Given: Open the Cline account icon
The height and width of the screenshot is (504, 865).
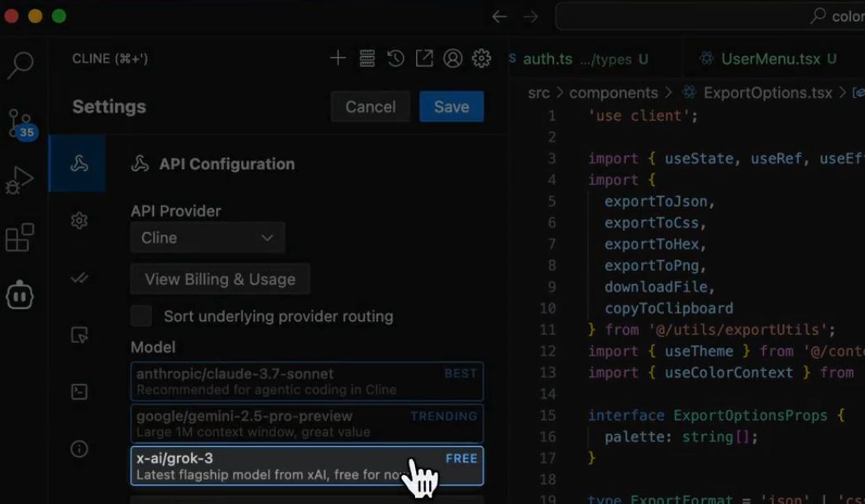Looking at the screenshot, I should 452,58.
